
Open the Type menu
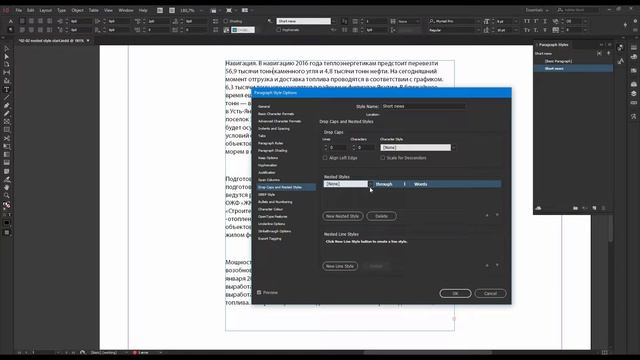click(61, 10)
